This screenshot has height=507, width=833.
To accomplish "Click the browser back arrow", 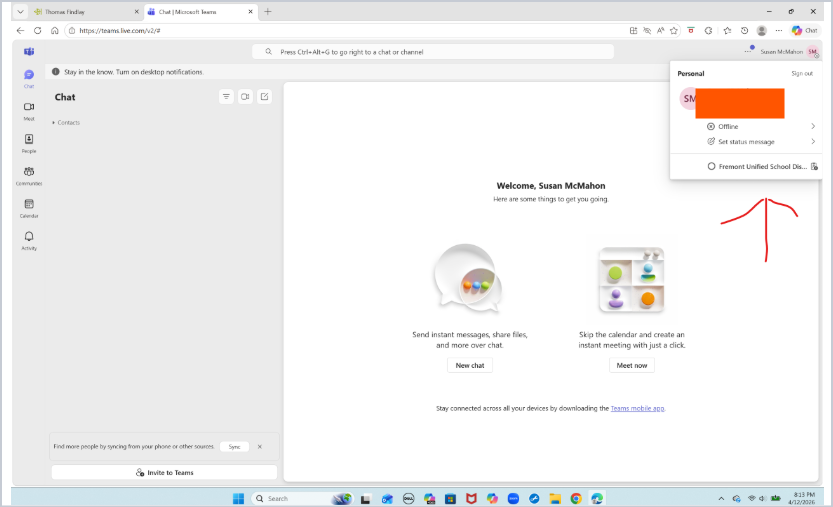I will click(x=20, y=30).
